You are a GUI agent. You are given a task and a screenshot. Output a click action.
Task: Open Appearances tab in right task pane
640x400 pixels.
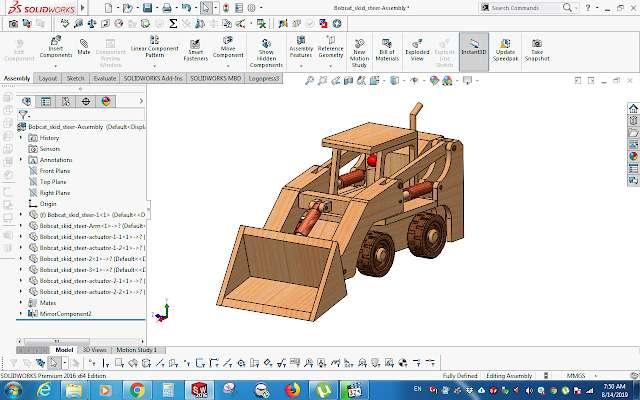coord(633,156)
